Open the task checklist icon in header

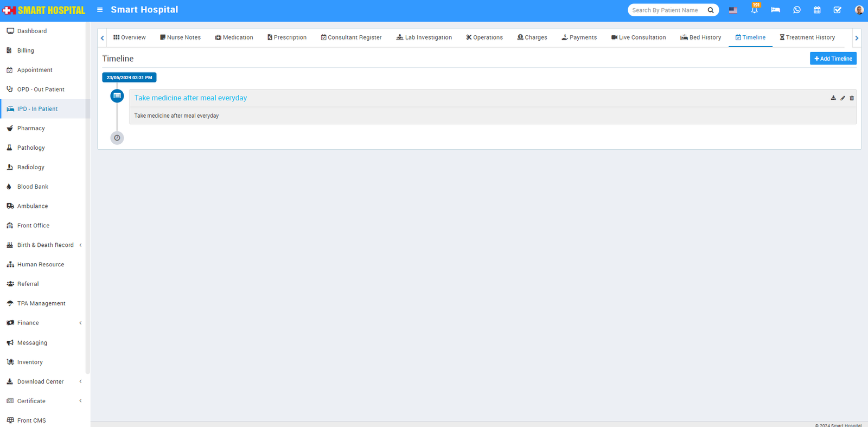tap(837, 10)
